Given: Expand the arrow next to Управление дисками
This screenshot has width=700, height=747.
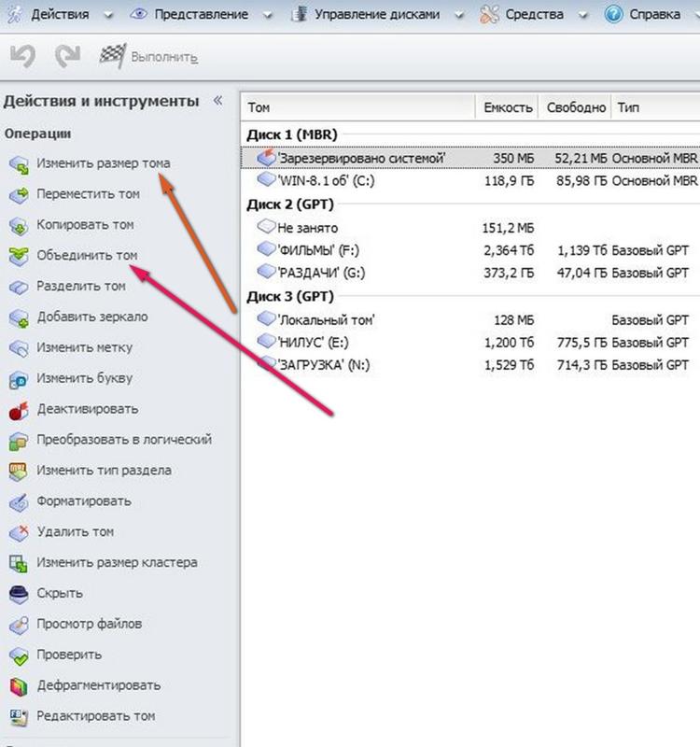Looking at the screenshot, I should (x=459, y=15).
